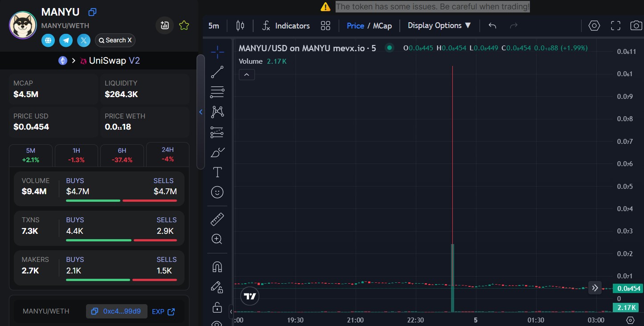Click the zoom in tool
This screenshot has width=644, height=326.
217,239
